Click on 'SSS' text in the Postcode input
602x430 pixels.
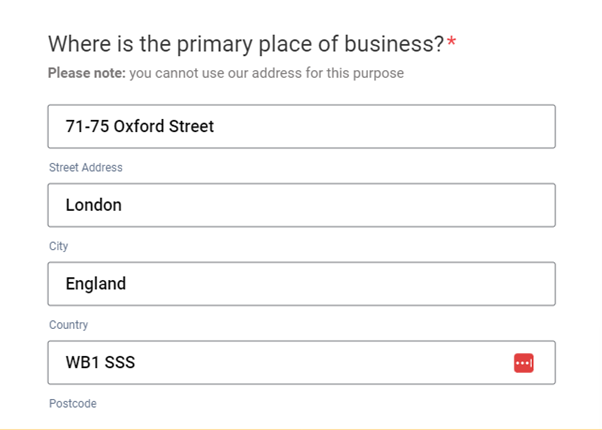120,363
